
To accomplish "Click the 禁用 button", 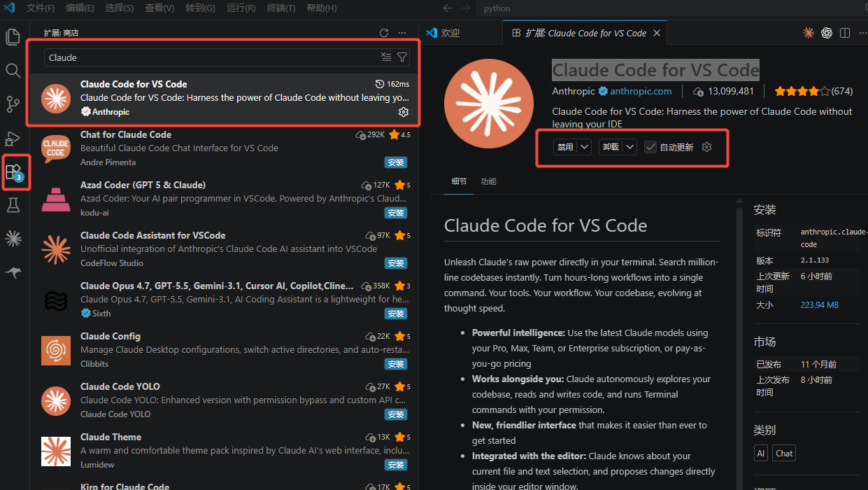I will pyautogui.click(x=564, y=147).
